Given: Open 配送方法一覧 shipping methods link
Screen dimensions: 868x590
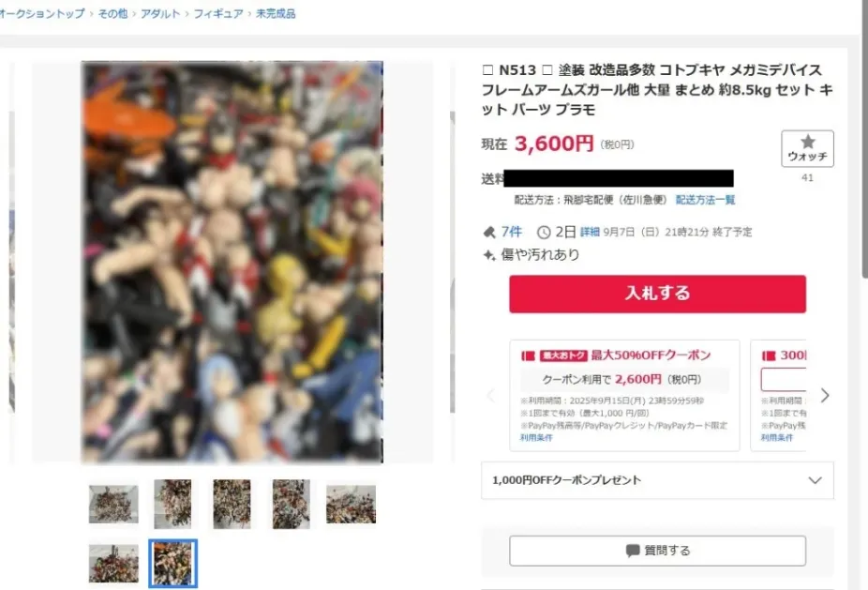Looking at the screenshot, I should 705,200.
